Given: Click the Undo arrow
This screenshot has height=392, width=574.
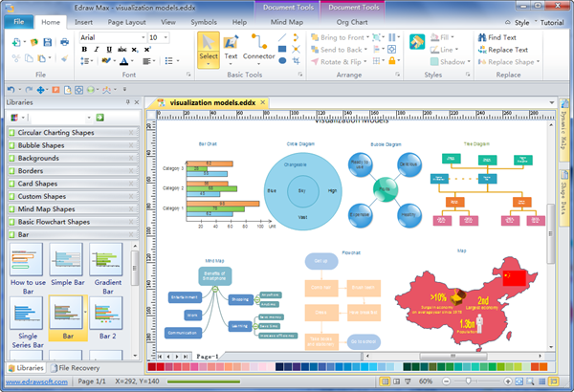Looking at the screenshot, I should click(11, 89).
